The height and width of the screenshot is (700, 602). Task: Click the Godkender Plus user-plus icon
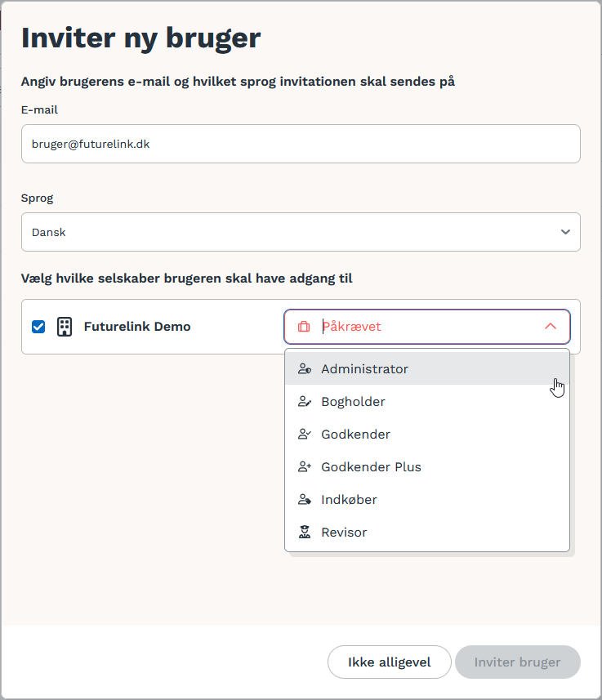pos(305,466)
